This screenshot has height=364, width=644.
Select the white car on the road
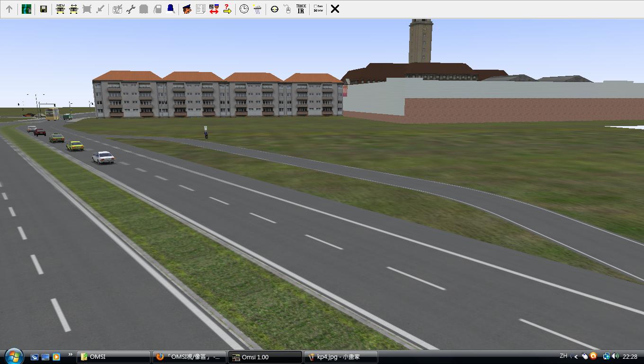[103, 157]
